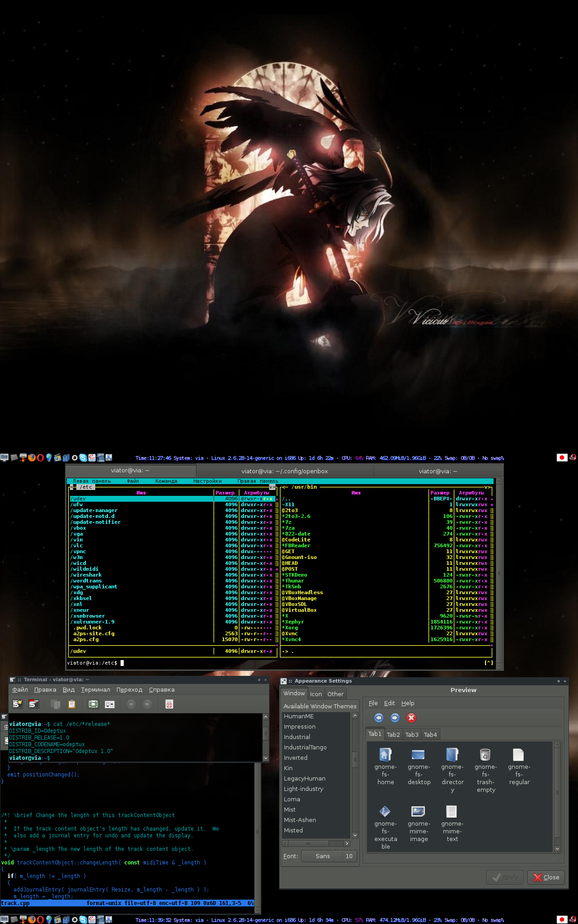578x924 pixels.
Task: Click the toolbars layout icon in Terminal toolbar
Action: (x=110, y=704)
